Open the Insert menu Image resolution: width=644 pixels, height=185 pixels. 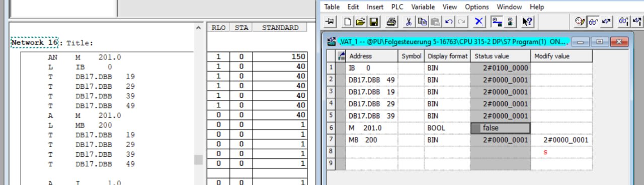pyautogui.click(x=375, y=7)
